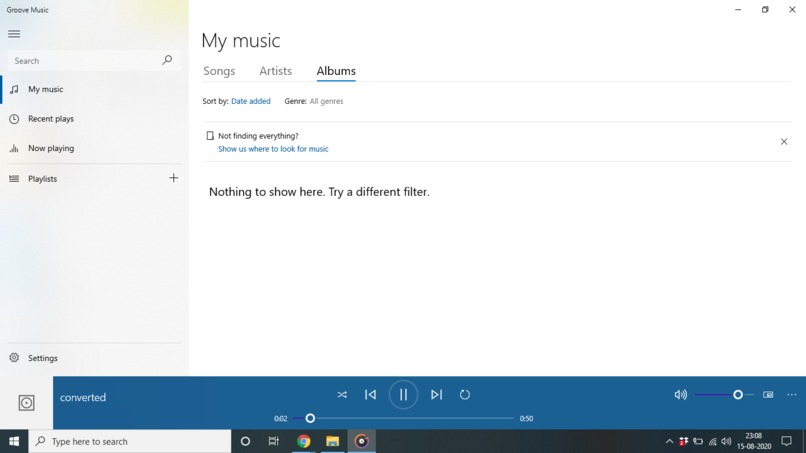Open the Windows Start menu
This screenshot has height=453, width=806.
point(14,441)
